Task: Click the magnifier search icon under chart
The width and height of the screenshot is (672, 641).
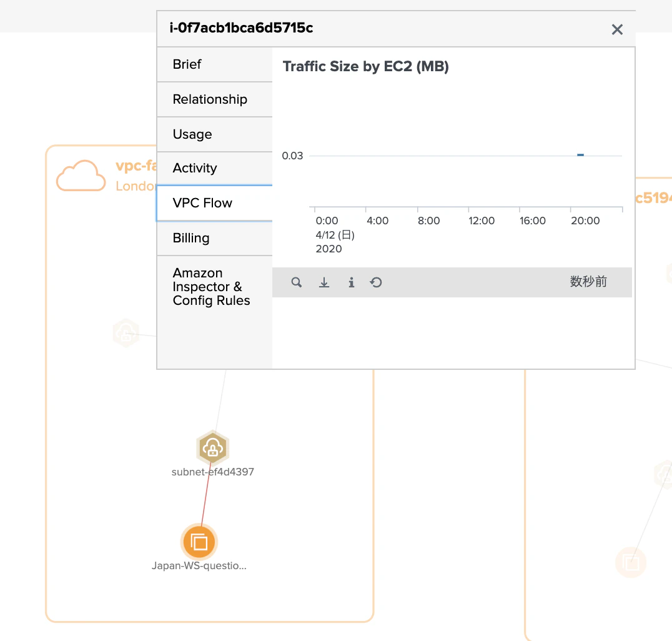Action: click(x=296, y=282)
